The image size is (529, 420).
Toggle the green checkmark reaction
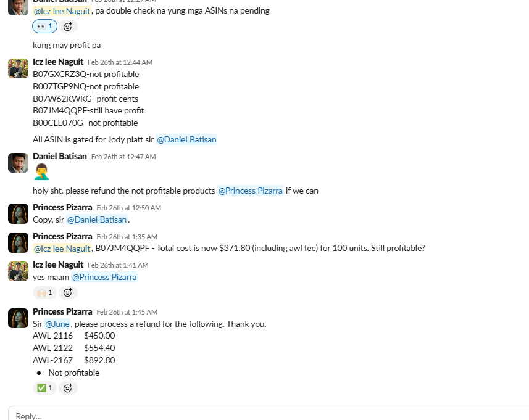[44, 389]
